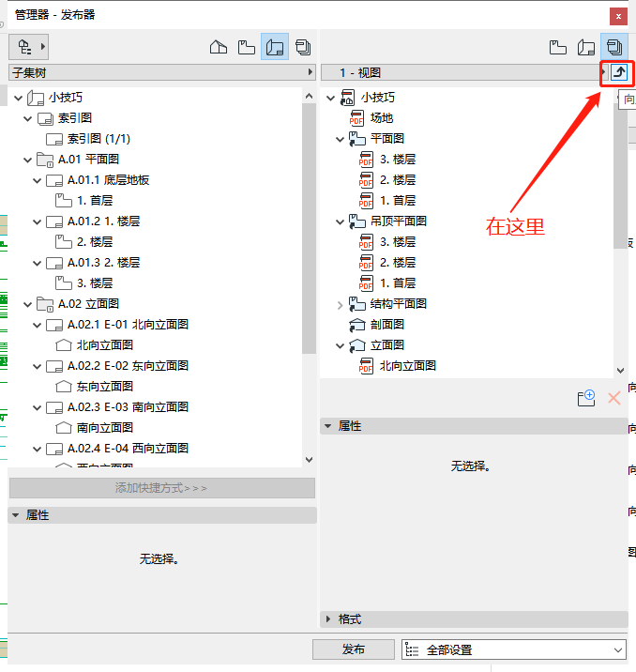Expand the 结构平面图 folder
The width and height of the screenshot is (636, 672).
[x=341, y=304]
